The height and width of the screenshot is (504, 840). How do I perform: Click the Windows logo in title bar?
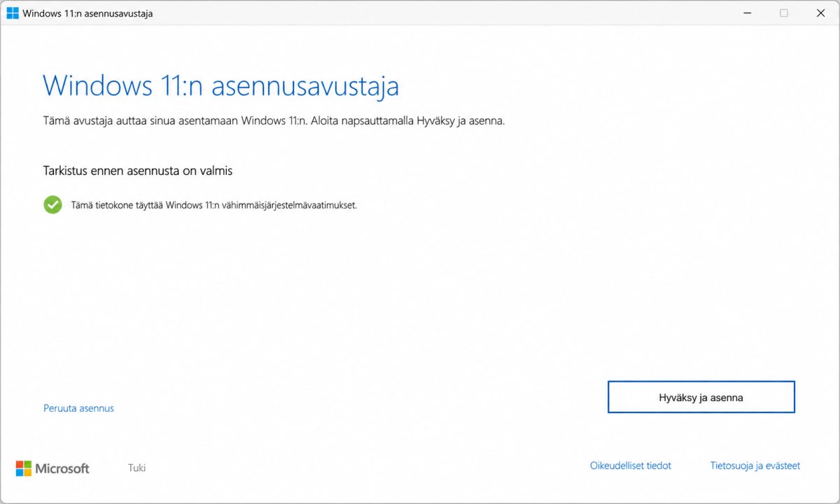pos(13,13)
